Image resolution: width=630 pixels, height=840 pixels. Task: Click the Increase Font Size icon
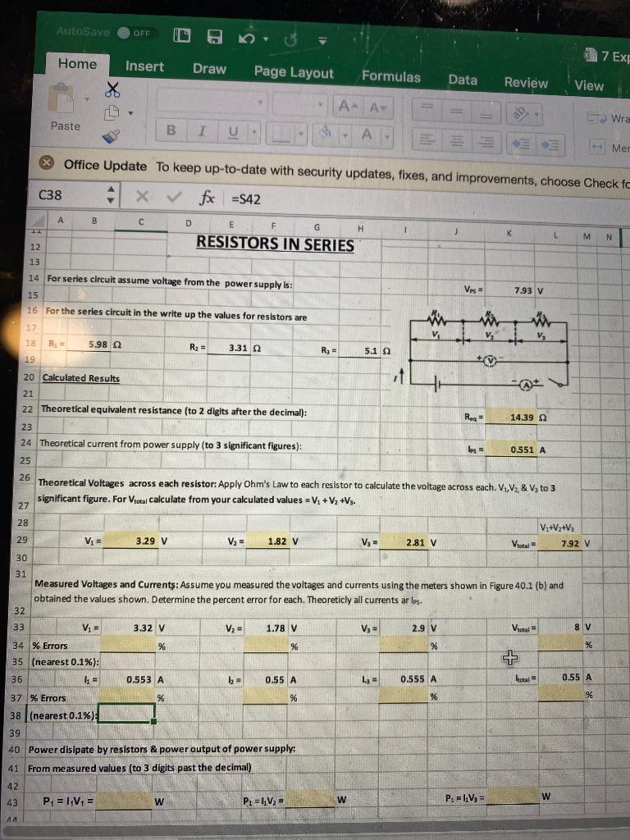(x=346, y=107)
